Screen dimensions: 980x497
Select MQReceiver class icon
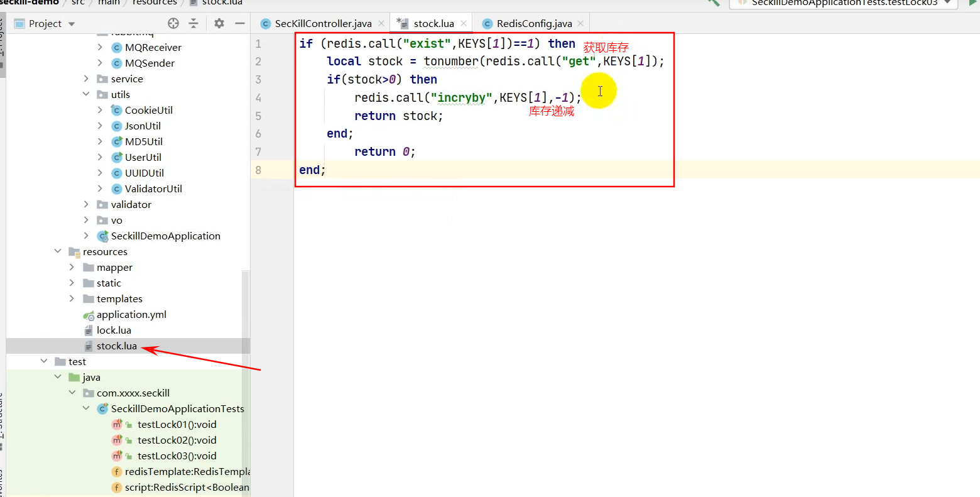pos(116,47)
